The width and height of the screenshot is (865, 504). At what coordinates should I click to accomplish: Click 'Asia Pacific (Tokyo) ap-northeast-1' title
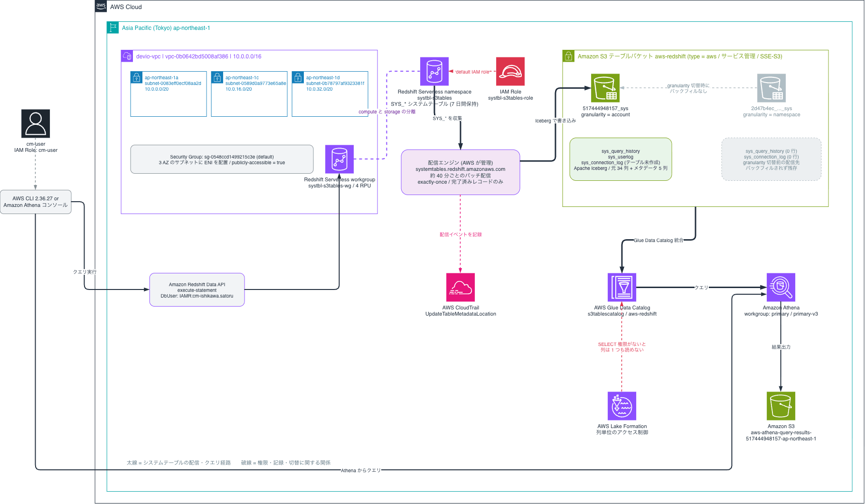point(166,28)
